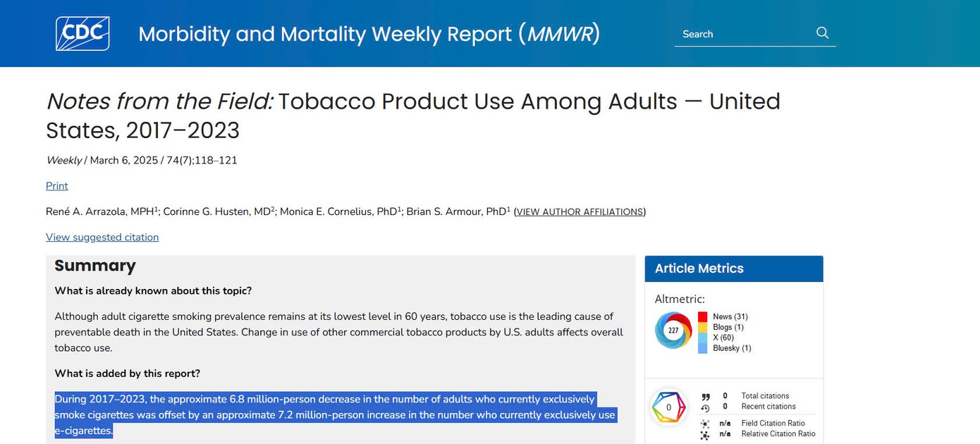Viewport: 980px width, 444px height.
Task: Click the Field Citation Ratio icon
Action: (705, 424)
